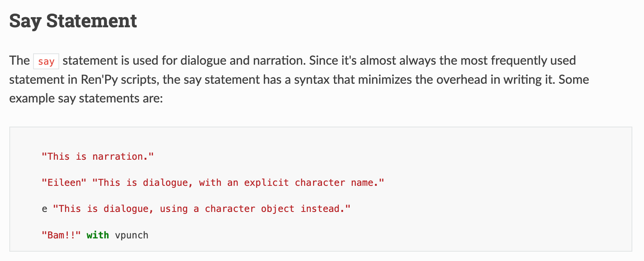
Task: Click the word "Statement" in the heading
Action: [x=91, y=21]
